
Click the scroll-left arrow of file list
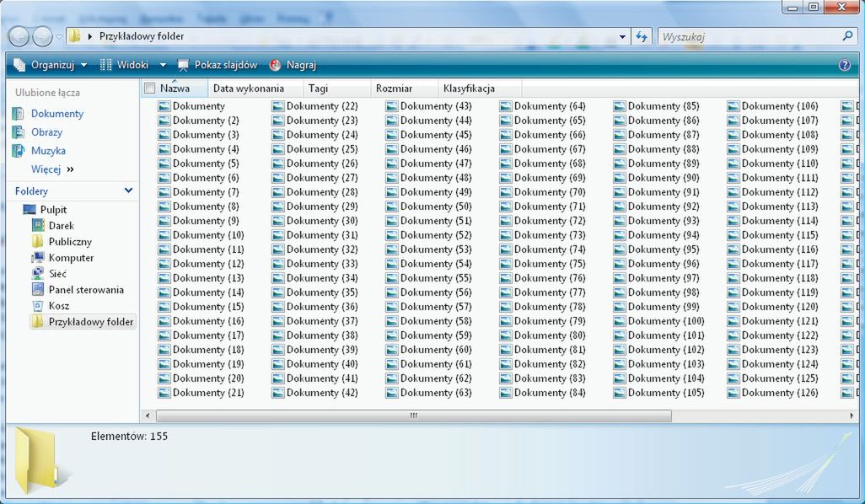[148, 416]
